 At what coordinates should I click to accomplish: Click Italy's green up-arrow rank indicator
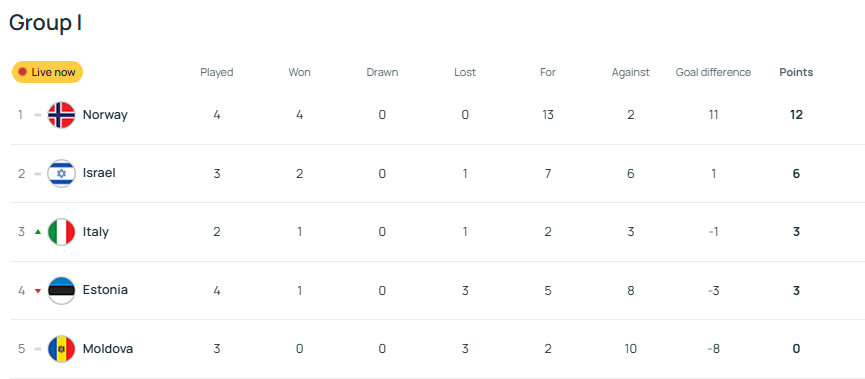click(38, 232)
